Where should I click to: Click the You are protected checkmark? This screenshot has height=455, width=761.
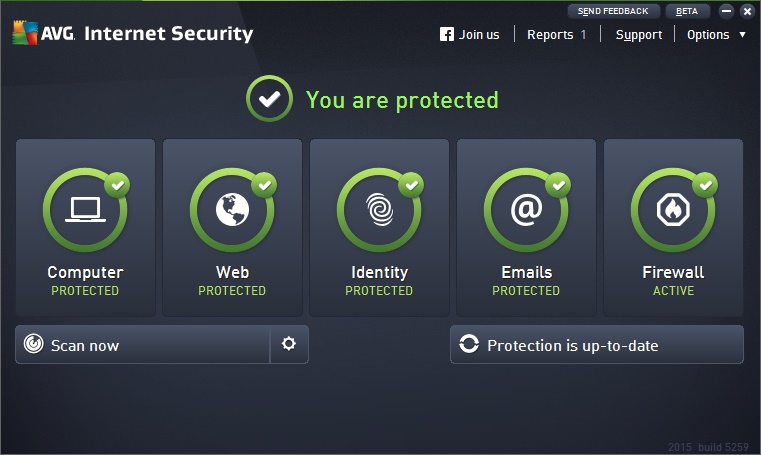click(268, 100)
